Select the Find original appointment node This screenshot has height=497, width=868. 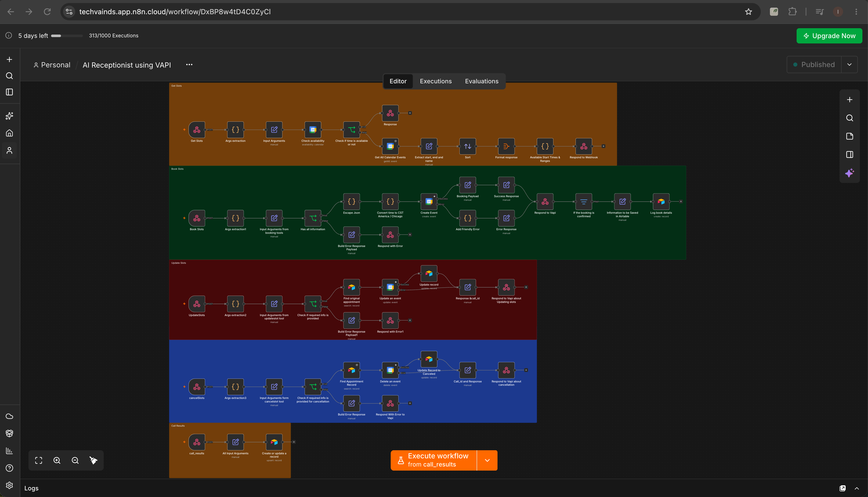coord(351,287)
